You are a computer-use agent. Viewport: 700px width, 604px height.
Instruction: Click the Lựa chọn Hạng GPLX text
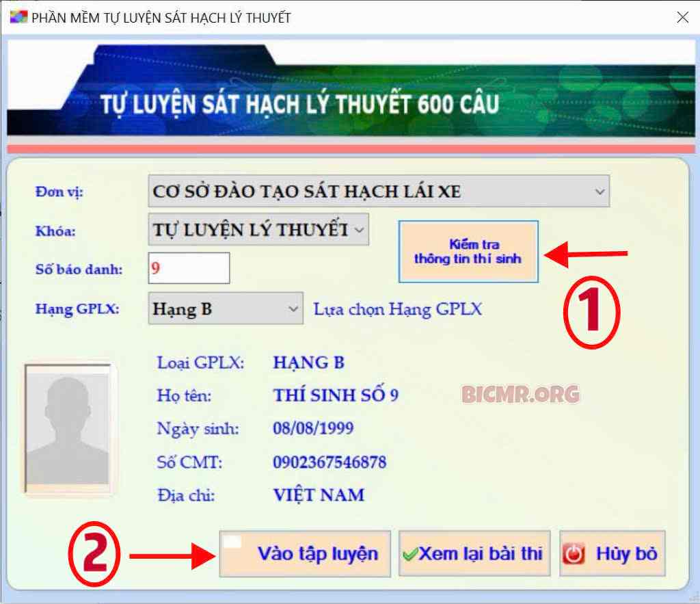398,309
